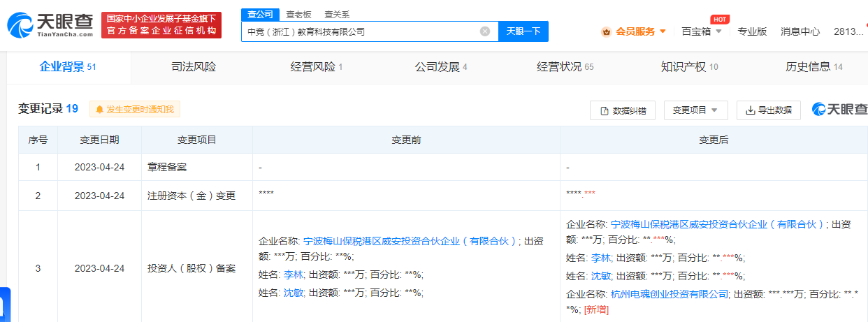Switch to the 查关系 search tab

(x=337, y=14)
